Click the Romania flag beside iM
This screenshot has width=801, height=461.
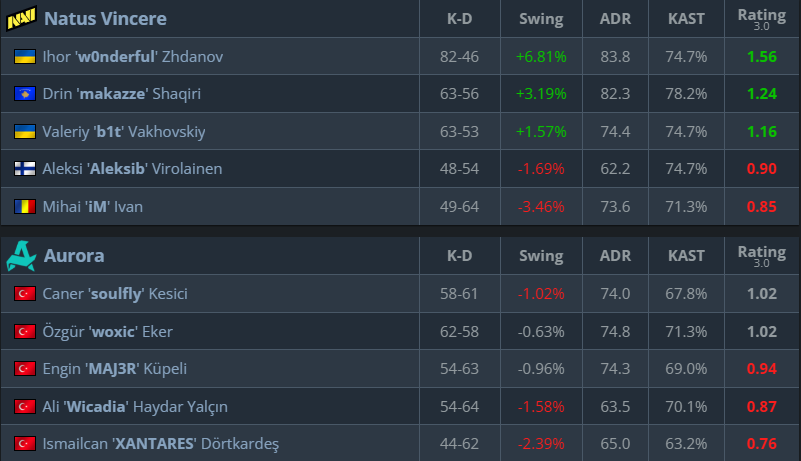pyautogui.click(x=24, y=207)
